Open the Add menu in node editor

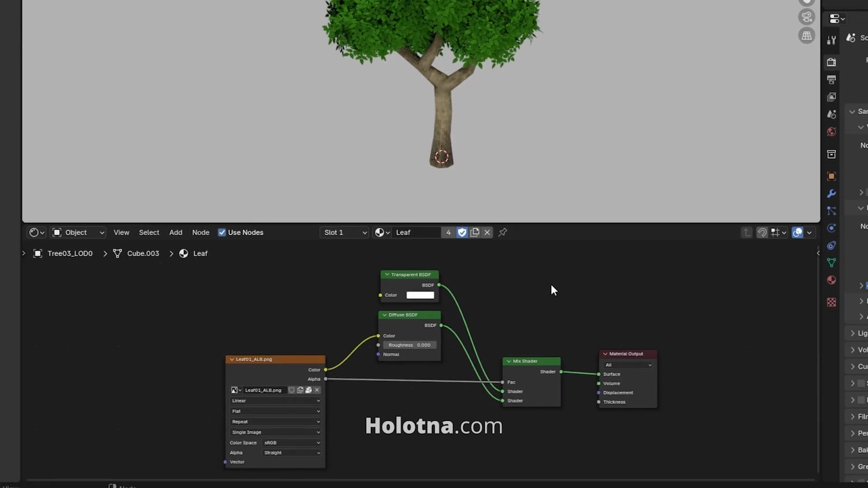click(x=176, y=232)
